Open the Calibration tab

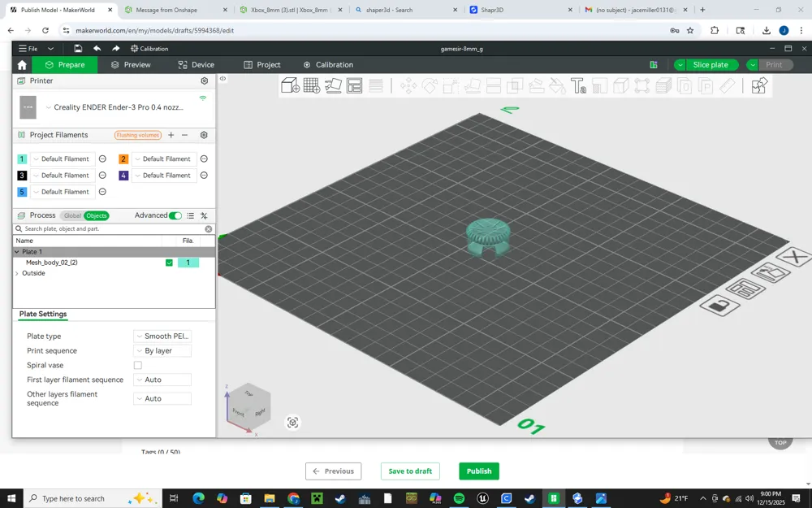coord(328,65)
